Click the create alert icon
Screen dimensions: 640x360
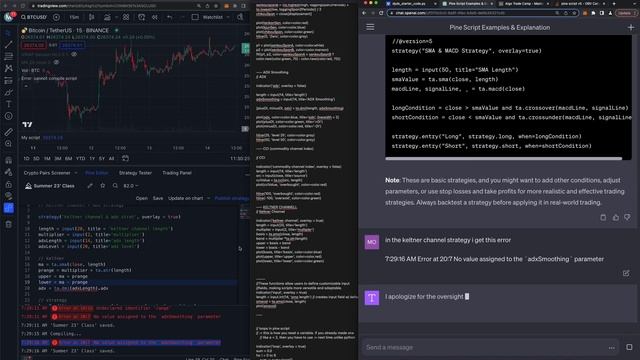point(141,17)
